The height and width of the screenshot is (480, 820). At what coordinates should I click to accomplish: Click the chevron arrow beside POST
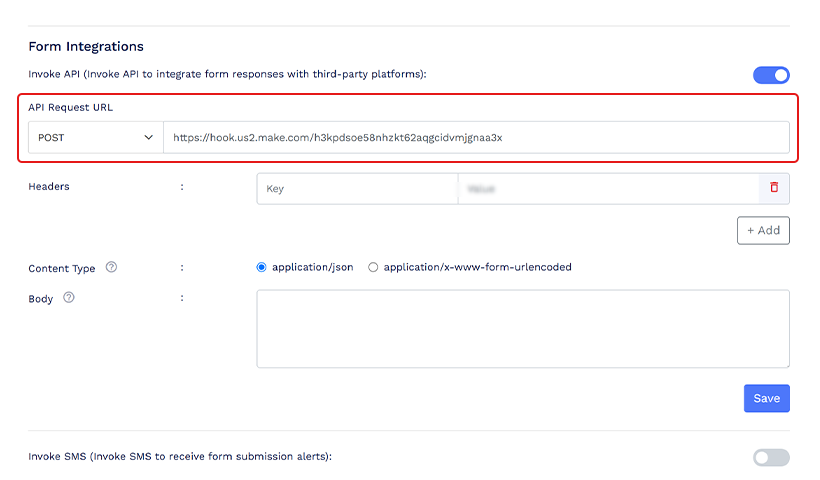(x=149, y=138)
